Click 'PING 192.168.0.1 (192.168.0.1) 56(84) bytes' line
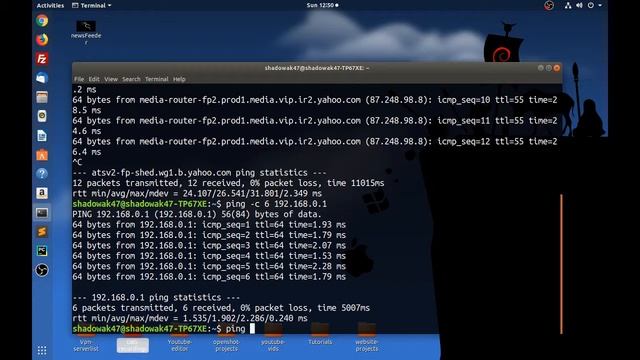640x360 pixels. click(197, 214)
